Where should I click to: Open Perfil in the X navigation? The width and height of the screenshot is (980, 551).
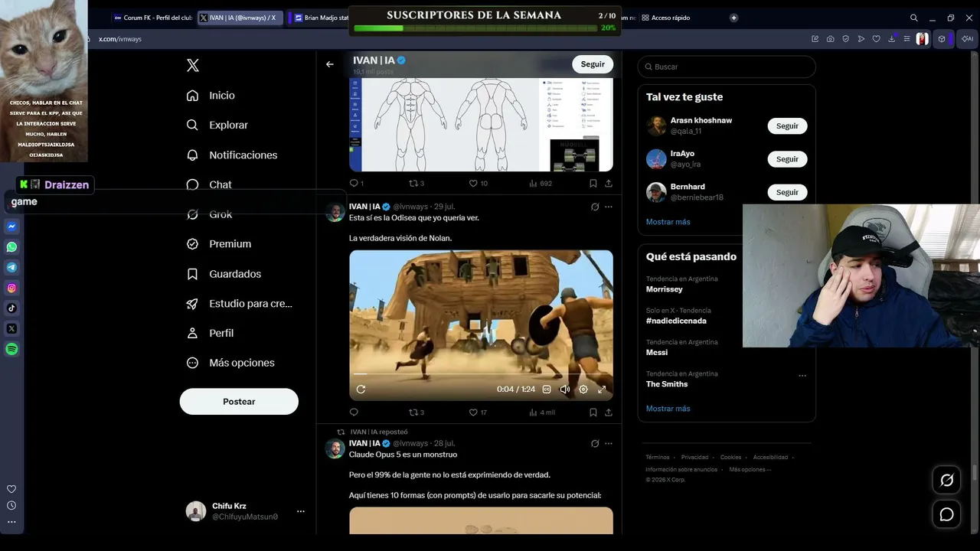tap(210, 333)
